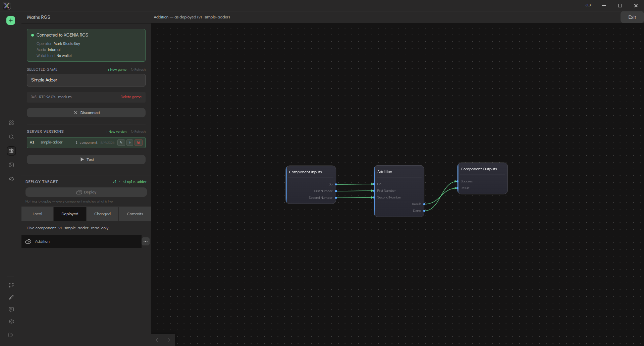Click Disconnect from RGS
The width and height of the screenshot is (644, 346).
(86, 113)
